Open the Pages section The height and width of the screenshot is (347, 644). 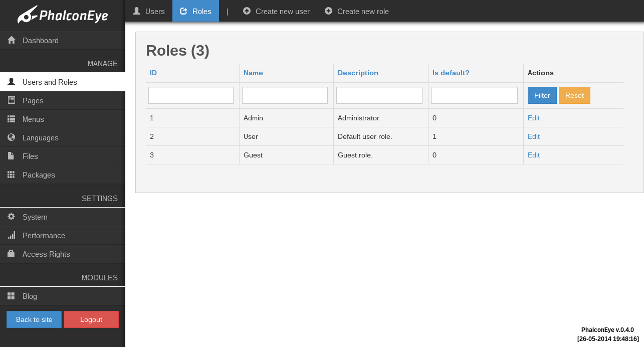click(x=63, y=100)
